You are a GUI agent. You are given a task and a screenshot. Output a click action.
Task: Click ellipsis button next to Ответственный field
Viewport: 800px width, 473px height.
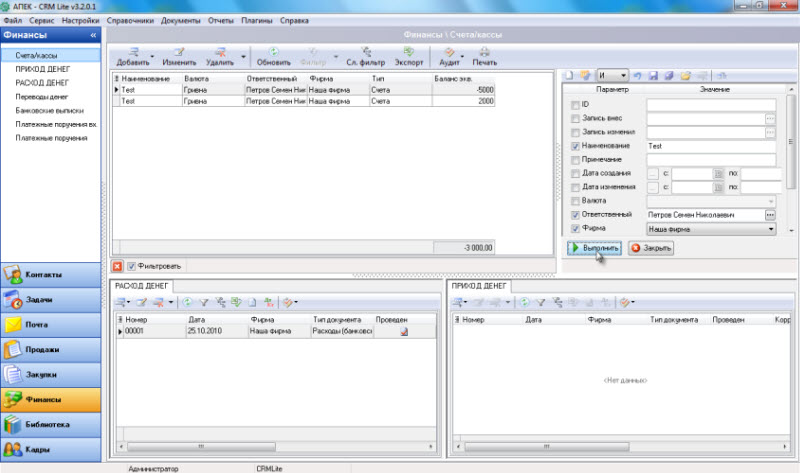tap(770, 215)
